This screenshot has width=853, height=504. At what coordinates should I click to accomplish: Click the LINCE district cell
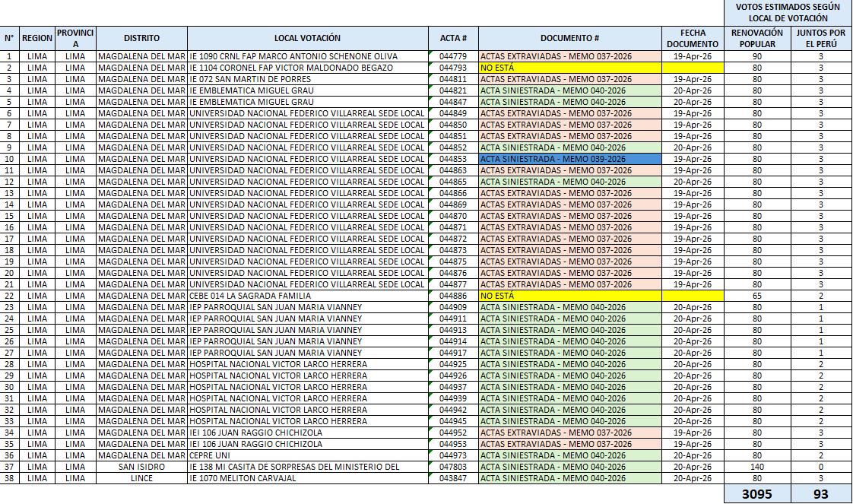(141, 478)
